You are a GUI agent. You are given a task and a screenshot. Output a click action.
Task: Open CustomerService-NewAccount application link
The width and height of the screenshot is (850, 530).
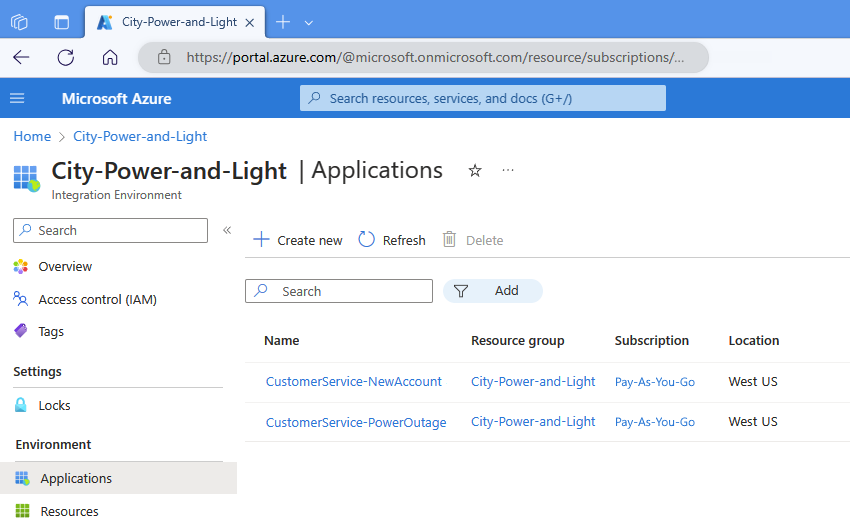tap(353, 382)
